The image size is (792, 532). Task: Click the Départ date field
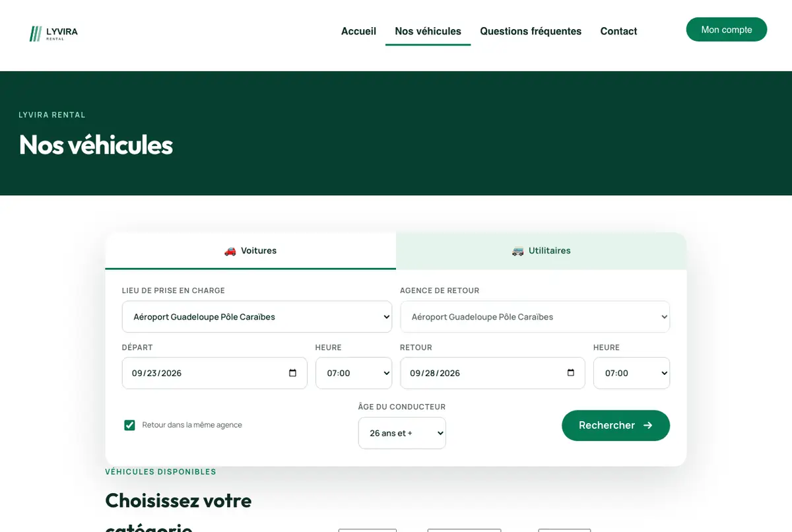click(214, 373)
